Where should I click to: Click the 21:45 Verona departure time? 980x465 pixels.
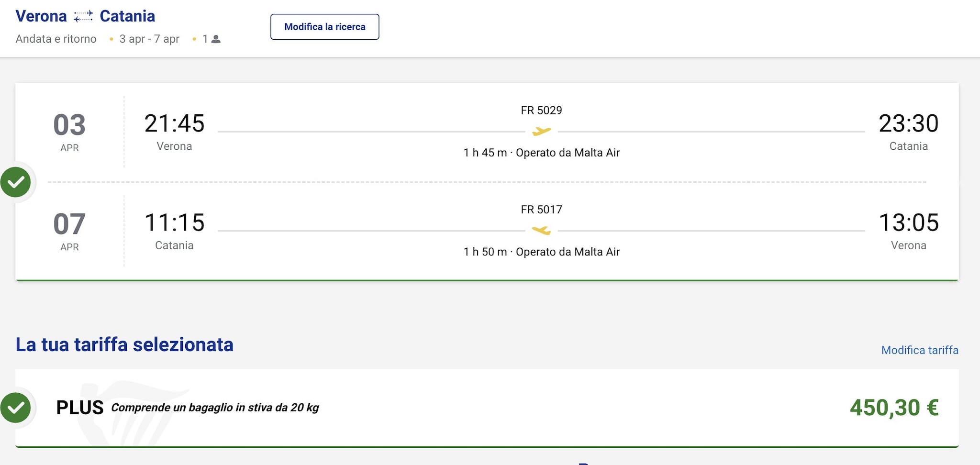[174, 123]
